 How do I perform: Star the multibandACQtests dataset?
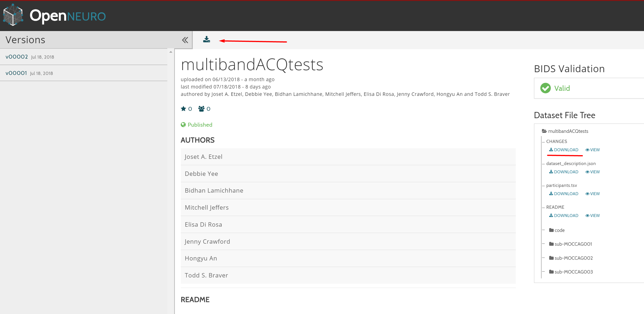pyautogui.click(x=184, y=108)
